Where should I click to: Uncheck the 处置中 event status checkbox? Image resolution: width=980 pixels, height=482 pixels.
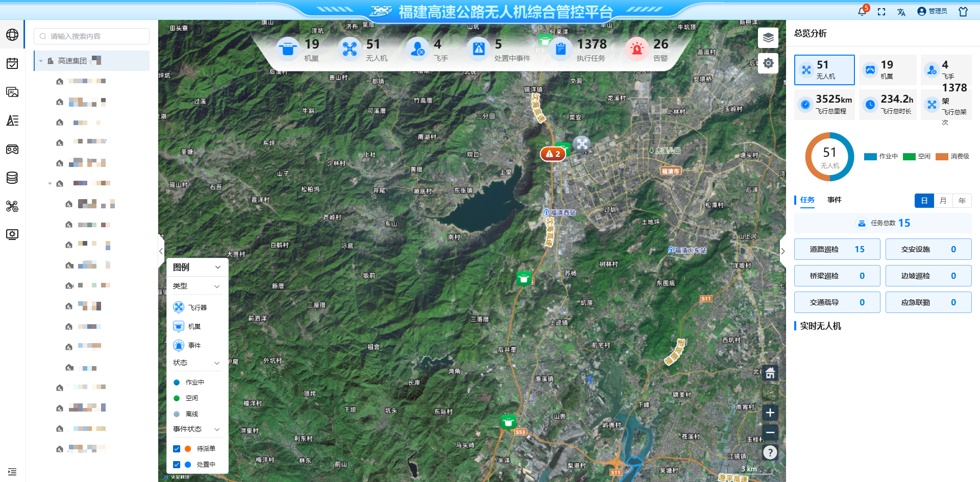tap(177, 465)
